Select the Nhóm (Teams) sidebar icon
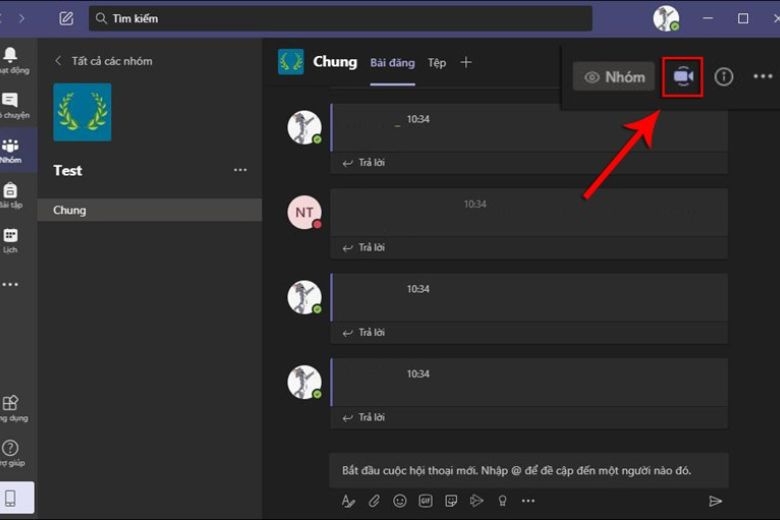 point(11,150)
